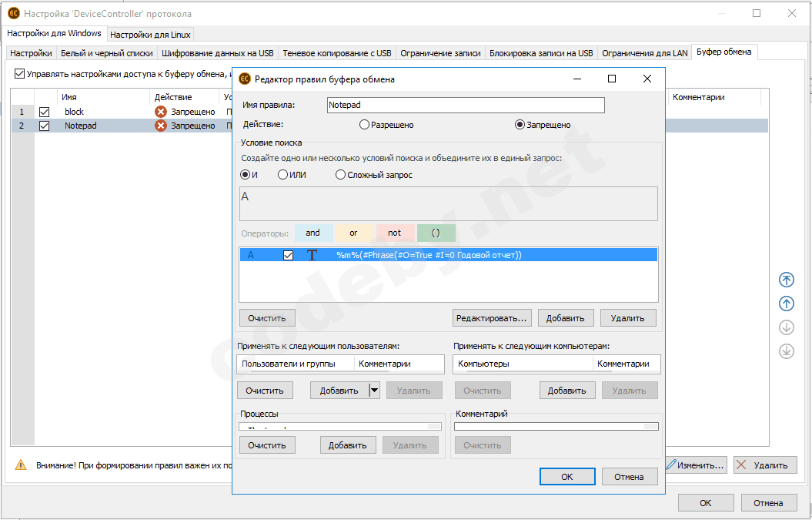Screen dimensions: 812x520
Task: Click the and operator button
Action: click(312, 233)
